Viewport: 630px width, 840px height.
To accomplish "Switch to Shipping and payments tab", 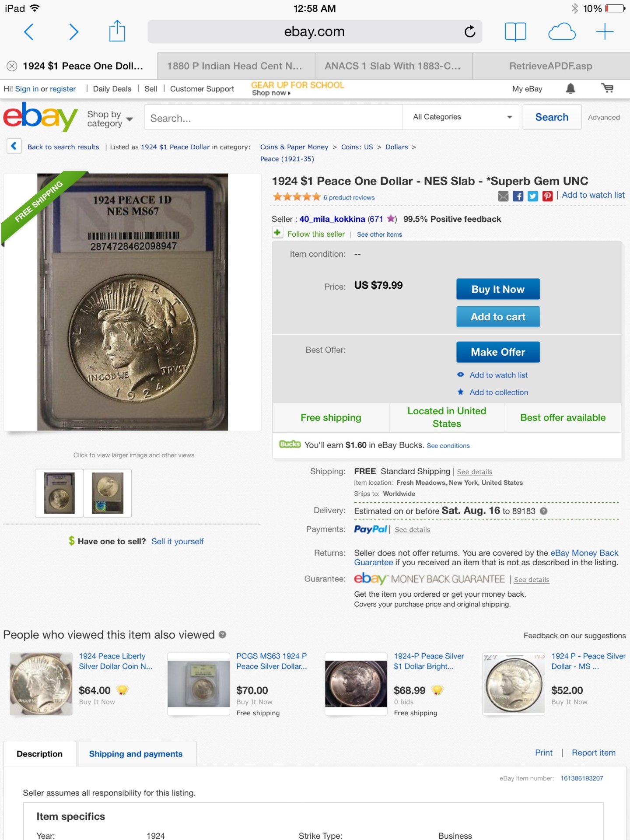I will pos(136,754).
